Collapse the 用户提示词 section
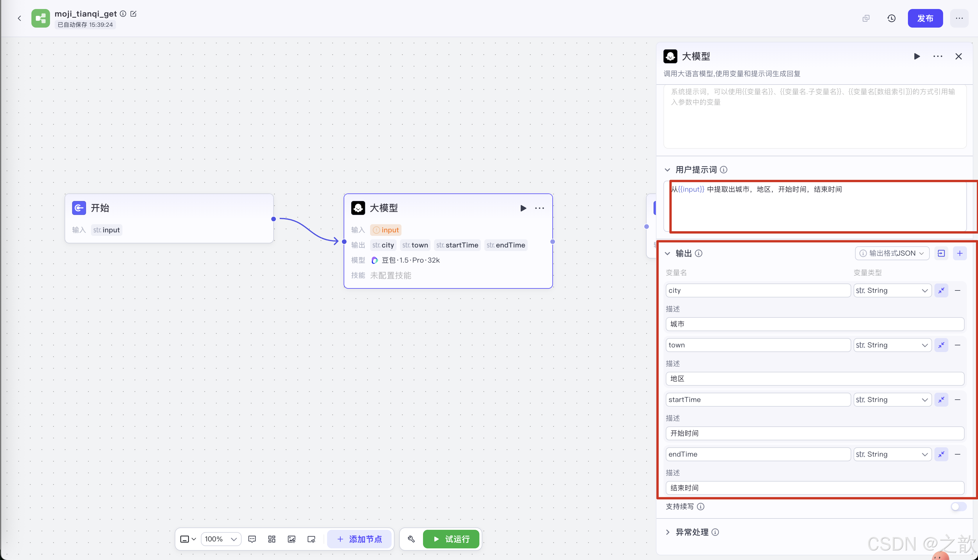The image size is (978, 560). (x=668, y=170)
